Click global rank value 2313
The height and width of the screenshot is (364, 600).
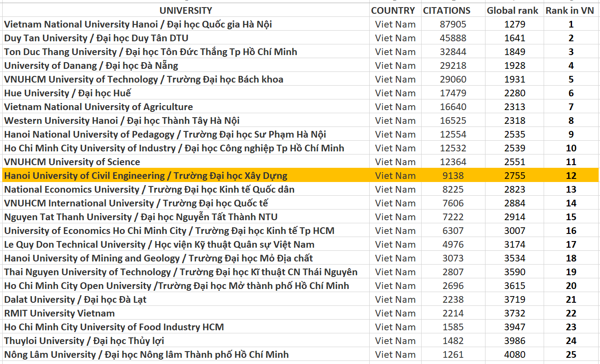pos(514,107)
